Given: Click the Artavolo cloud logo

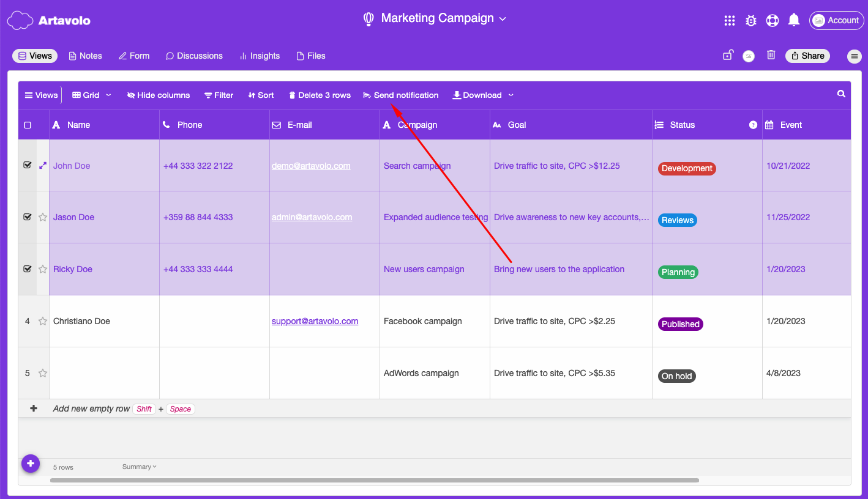Looking at the screenshot, I should 20,20.
